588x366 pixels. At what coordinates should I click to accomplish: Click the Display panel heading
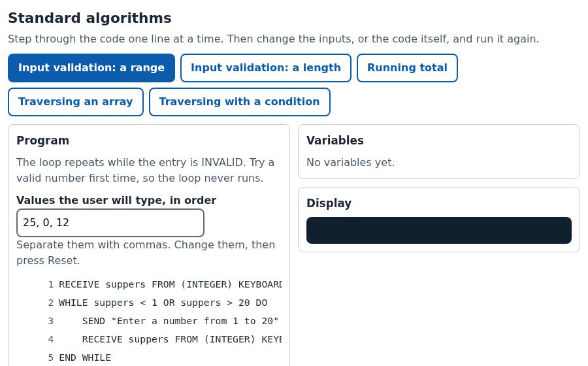329,203
